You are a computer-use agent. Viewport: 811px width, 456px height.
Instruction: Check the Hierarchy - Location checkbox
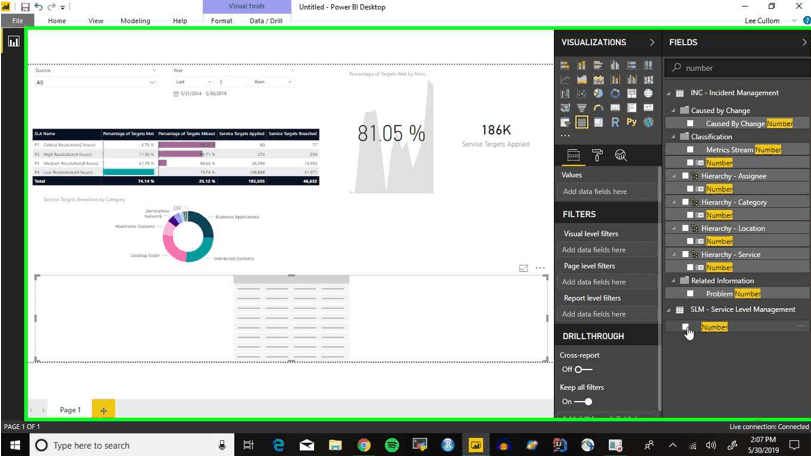click(685, 228)
